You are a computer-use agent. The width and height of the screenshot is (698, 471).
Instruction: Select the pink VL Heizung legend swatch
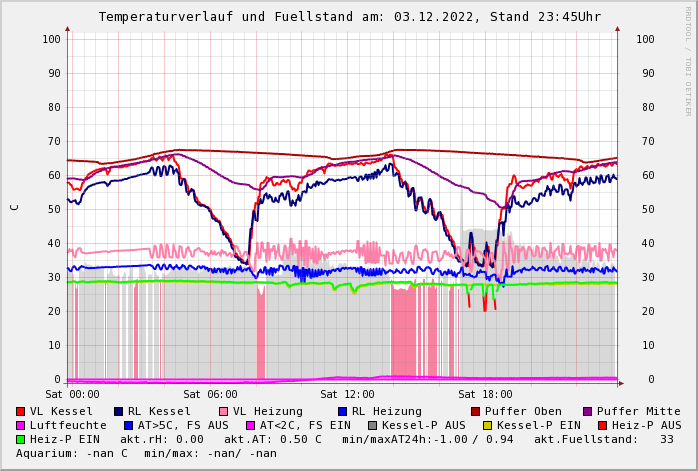coord(224,411)
